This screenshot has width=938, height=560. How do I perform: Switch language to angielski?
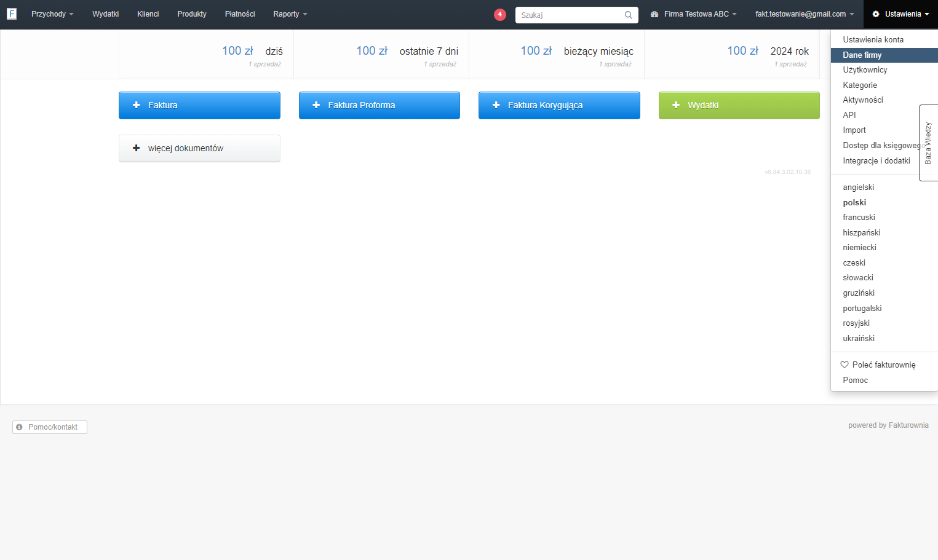point(884,187)
